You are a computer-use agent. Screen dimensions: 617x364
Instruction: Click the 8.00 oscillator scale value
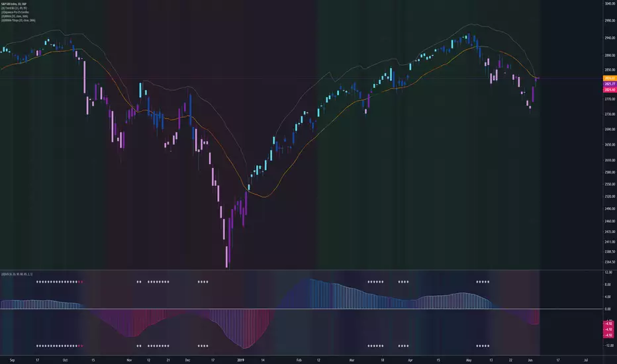(x=608, y=285)
